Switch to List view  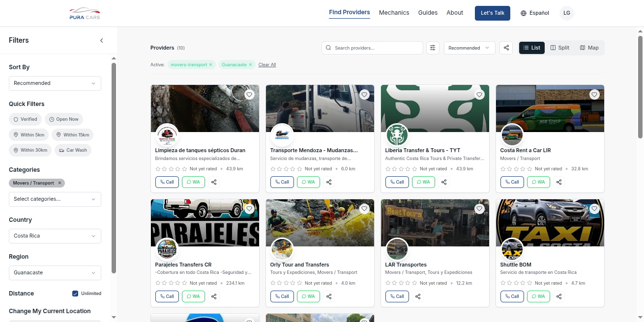click(x=532, y=48)
